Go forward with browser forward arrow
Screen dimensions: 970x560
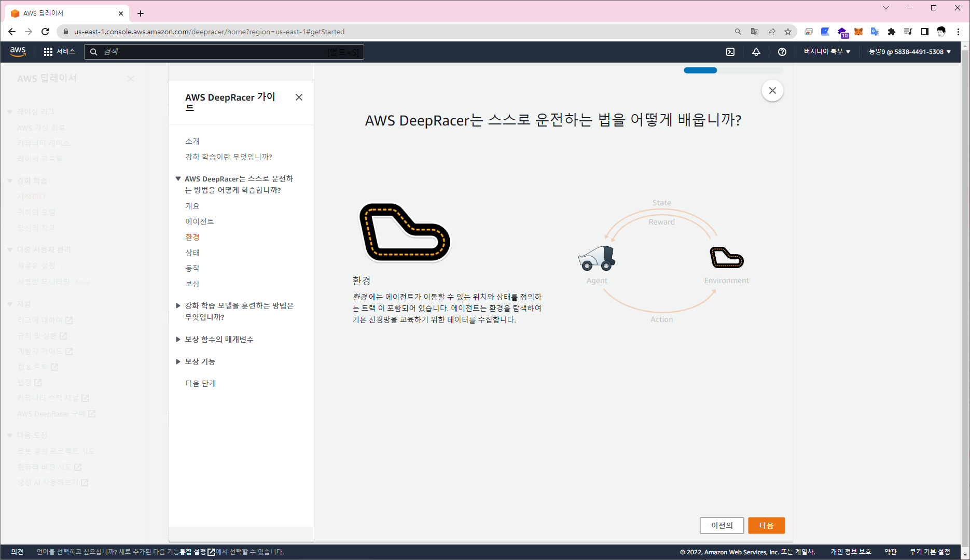(x=29, y=32)
